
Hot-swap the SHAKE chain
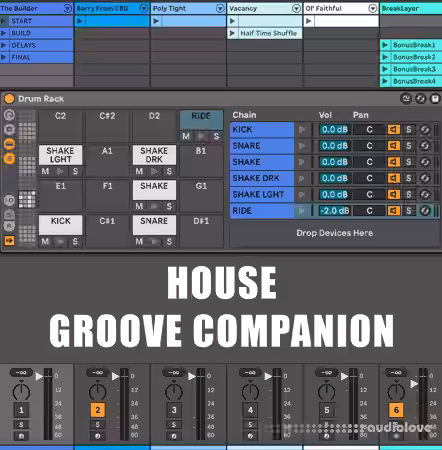coord(425,162)
